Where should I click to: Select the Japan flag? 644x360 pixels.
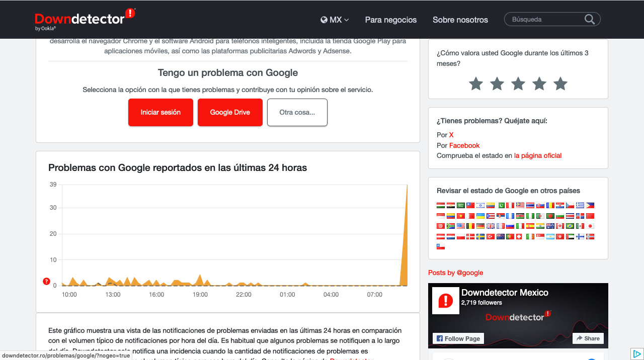coord(590,226)
